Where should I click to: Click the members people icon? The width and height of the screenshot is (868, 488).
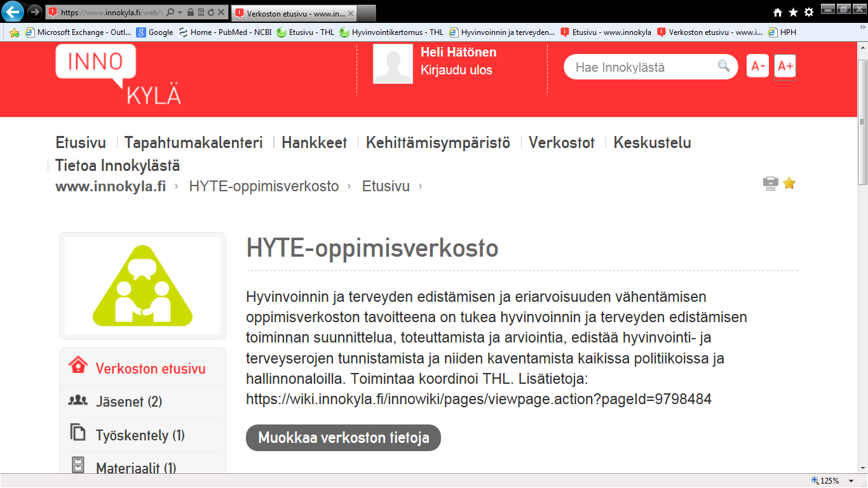78,400
